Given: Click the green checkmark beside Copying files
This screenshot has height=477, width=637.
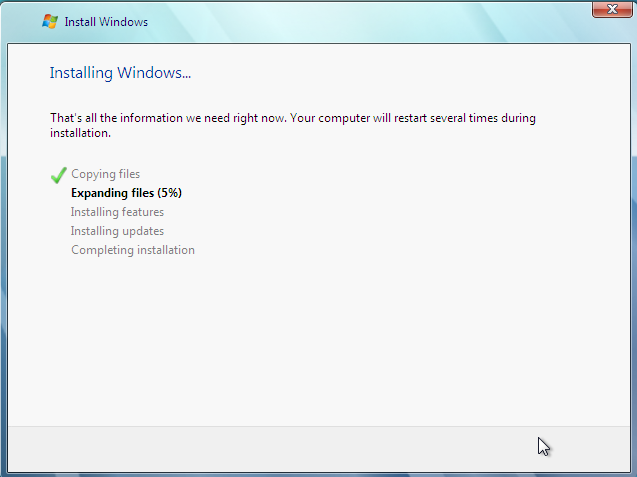Looking at the screenshot, I should point(59,175).
